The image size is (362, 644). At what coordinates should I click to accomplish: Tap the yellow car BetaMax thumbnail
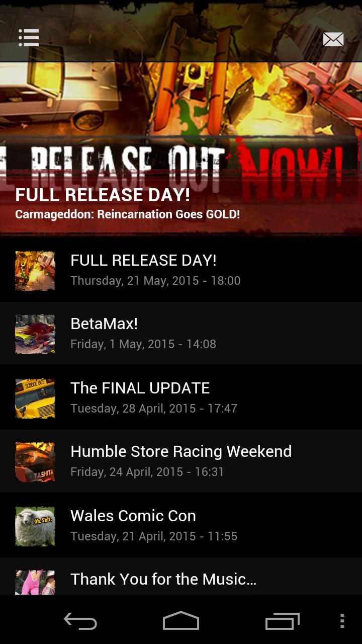pos(35,334)
